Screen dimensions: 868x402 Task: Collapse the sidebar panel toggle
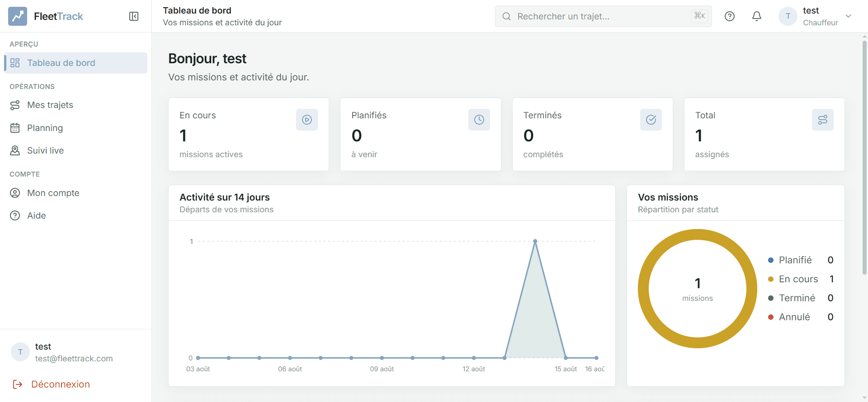[x=134, y=16]
